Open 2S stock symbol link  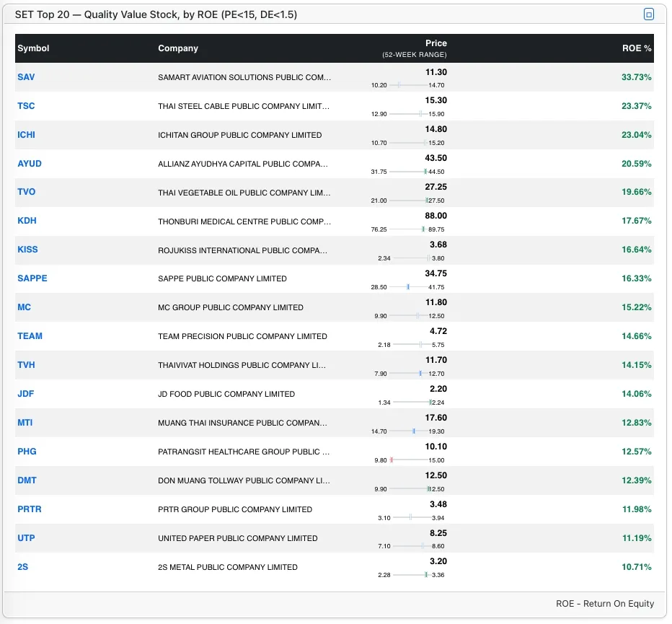[23, 566]
